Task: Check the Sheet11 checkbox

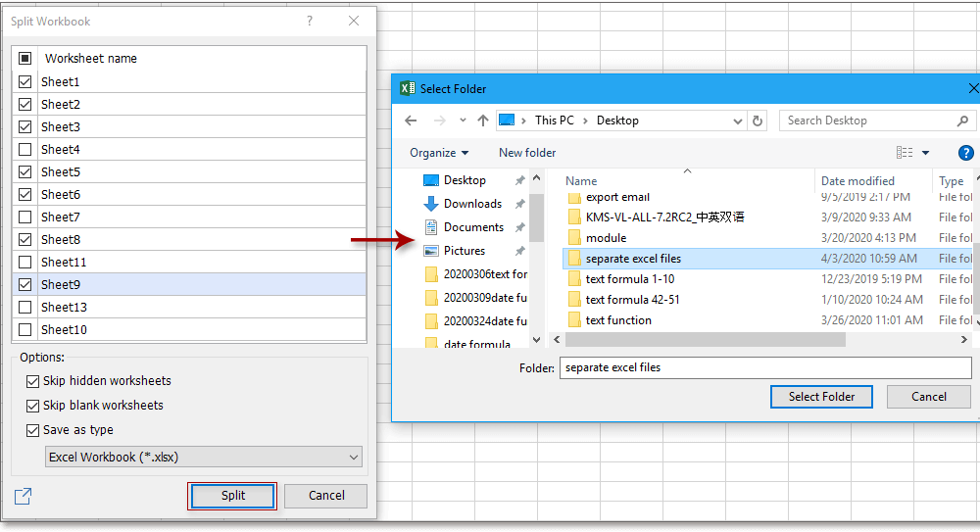Action: click(25, 262)
